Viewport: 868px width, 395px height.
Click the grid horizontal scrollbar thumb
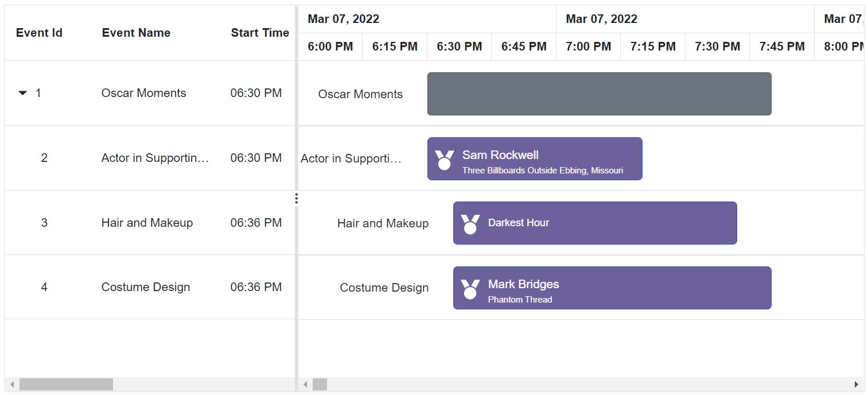point(66,385)
